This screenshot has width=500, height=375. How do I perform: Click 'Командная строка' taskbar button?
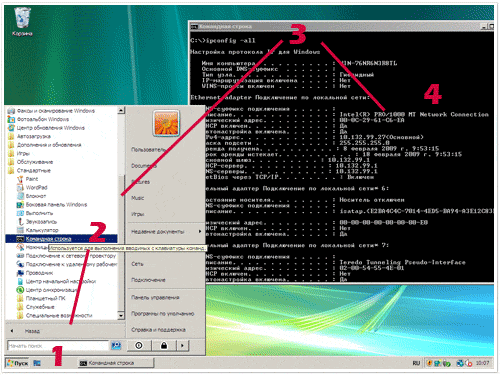(116, 363)
